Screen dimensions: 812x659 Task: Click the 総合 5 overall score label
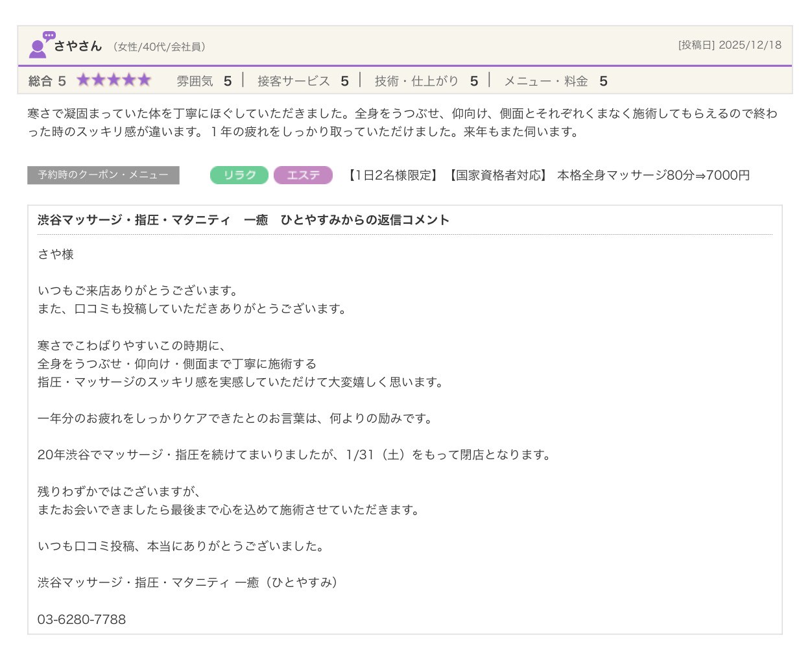(47, 81)
